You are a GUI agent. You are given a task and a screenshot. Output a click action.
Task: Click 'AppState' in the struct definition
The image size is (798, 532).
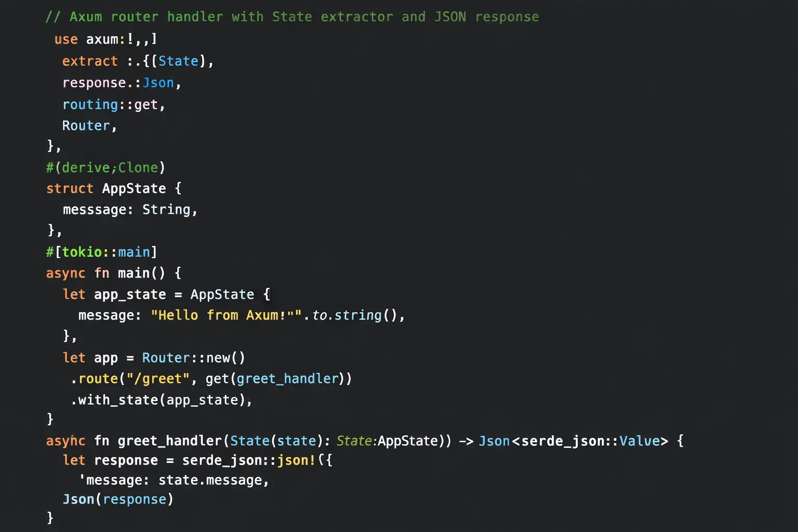click(x=134, y=189)
